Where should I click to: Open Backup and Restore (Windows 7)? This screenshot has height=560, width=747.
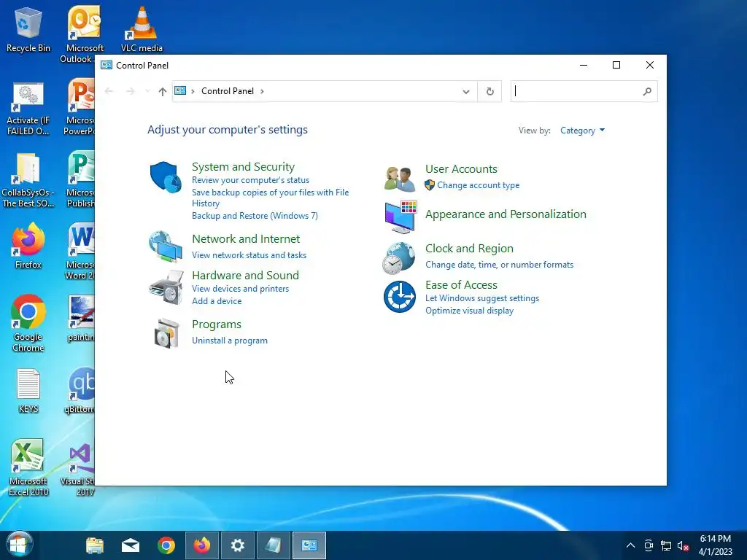coord(255,216)
